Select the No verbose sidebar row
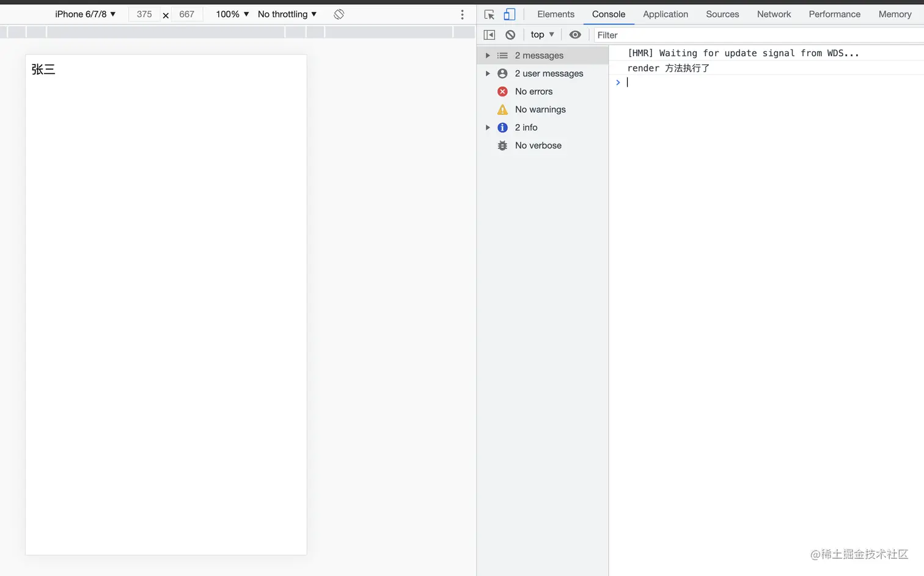 click(x=543, y=145)
